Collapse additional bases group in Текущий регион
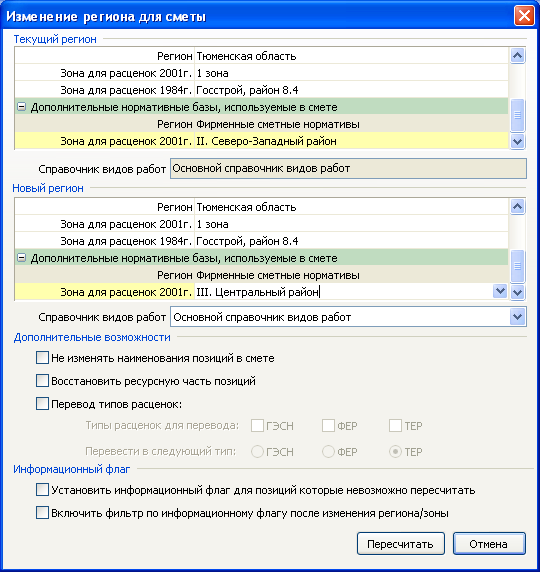The height and width of the screenshot is (572, 540). tap(22, 107)
